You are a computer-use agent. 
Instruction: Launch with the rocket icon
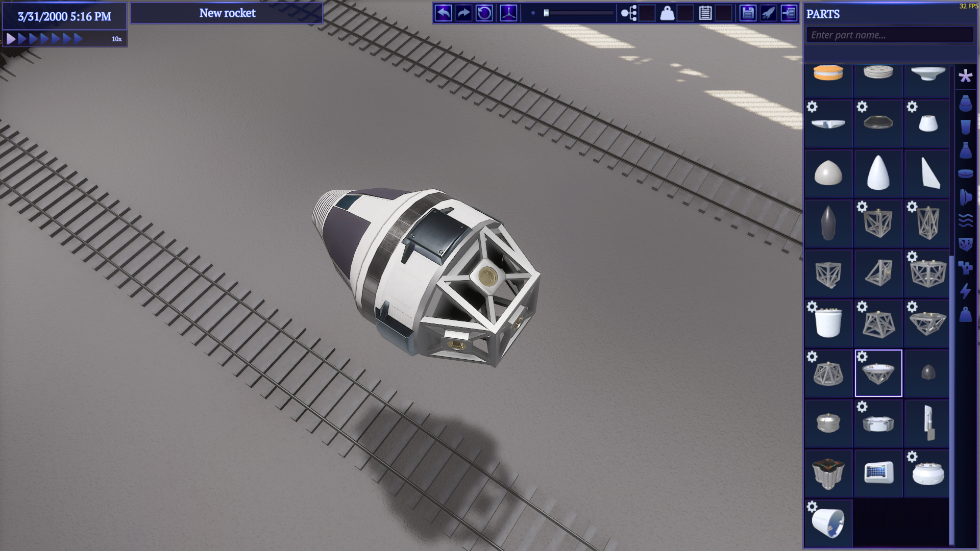(x=768, y=13)
